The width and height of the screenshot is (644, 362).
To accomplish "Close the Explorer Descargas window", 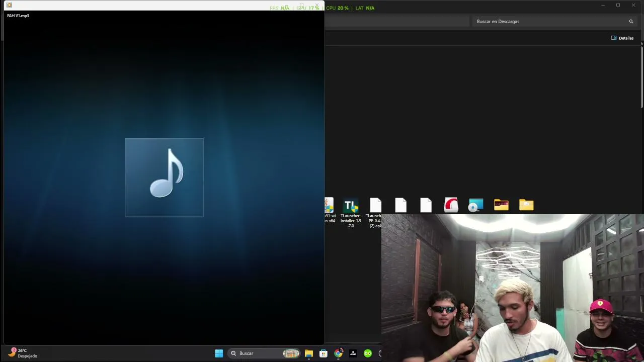I will tap(633, 6).
